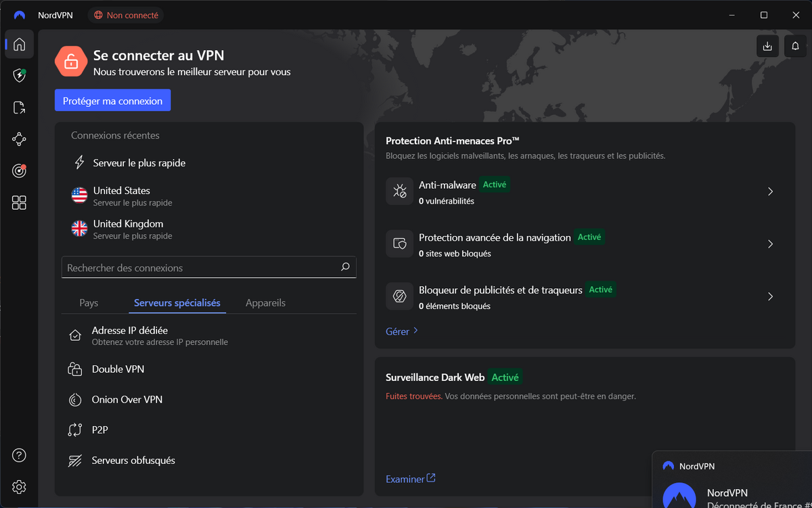The height and width of the screenshot is (508, 812).
Task: Expand the ad blocker row chevron
Action: [770, 296]
